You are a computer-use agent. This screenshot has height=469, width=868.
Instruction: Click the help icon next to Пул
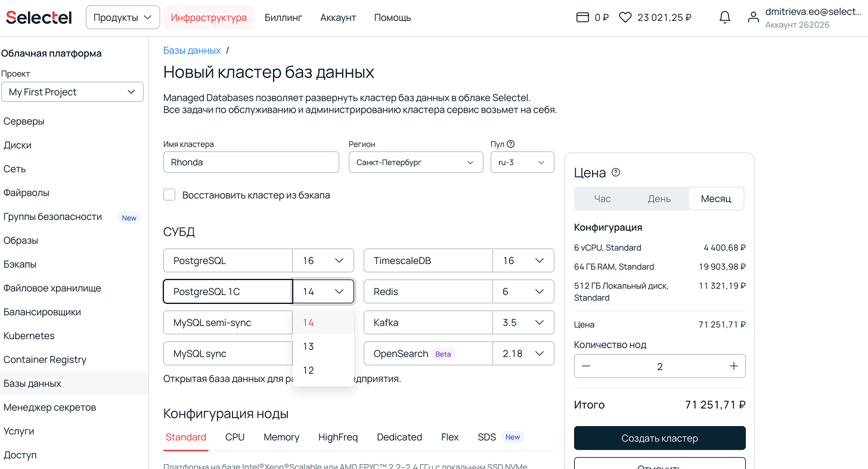[510, 144]
